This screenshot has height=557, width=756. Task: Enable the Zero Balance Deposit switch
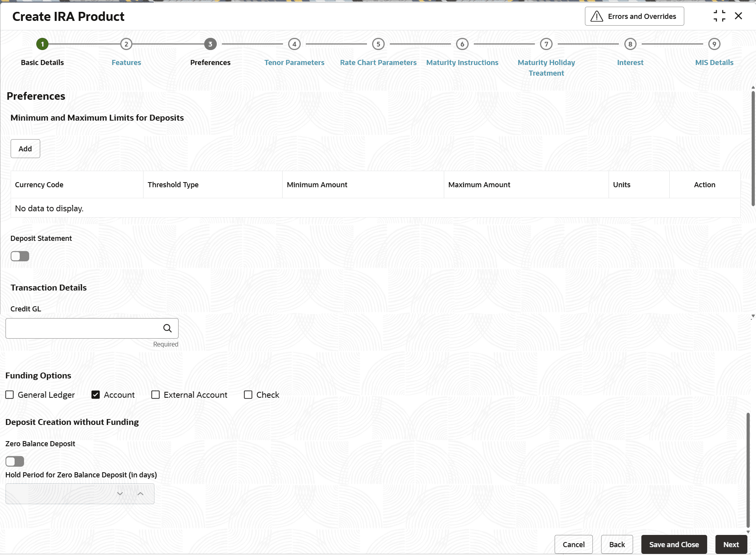pos(15,461)
